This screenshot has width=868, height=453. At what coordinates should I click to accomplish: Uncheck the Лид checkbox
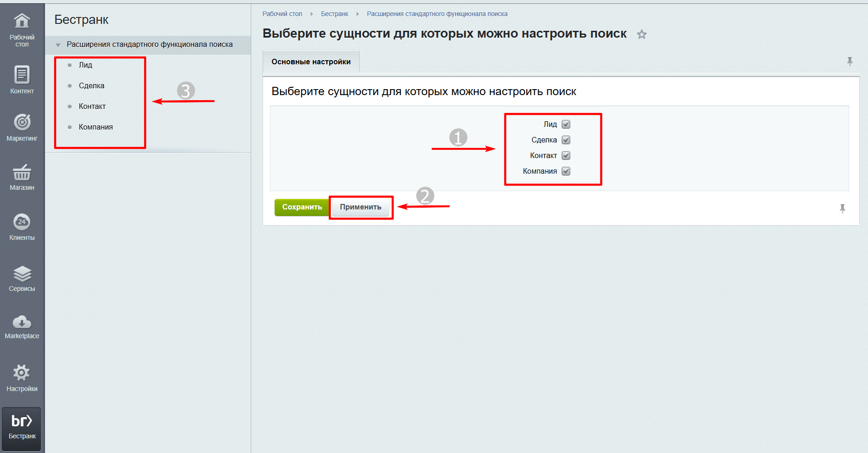click(x=566, y=125)
